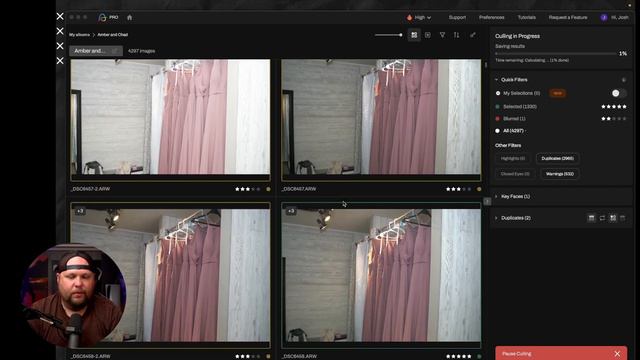Screen dimensions: 640x360
Task: Select the My Selections radio filter
Action: 498,93
